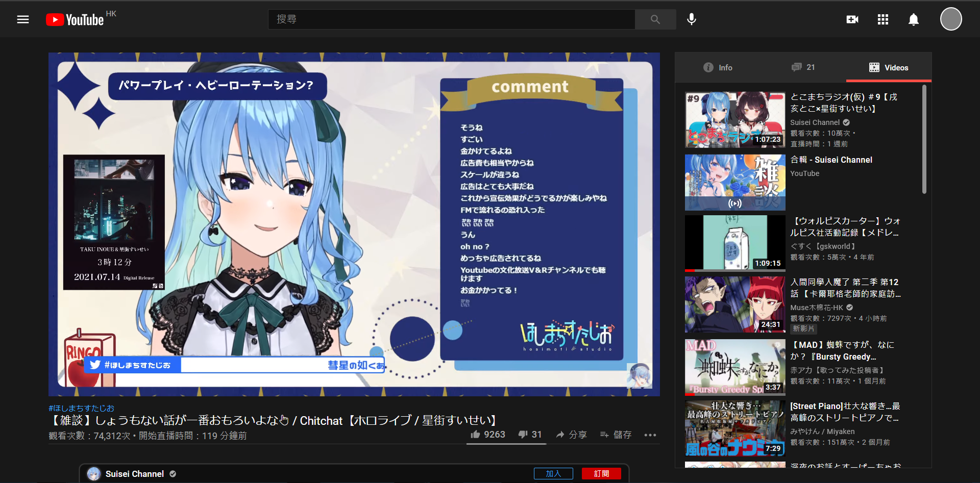Image resolution: width=980 pixels, height=483 pixels.
Task: Open the notifications bell
Action: tap(913, 19)
